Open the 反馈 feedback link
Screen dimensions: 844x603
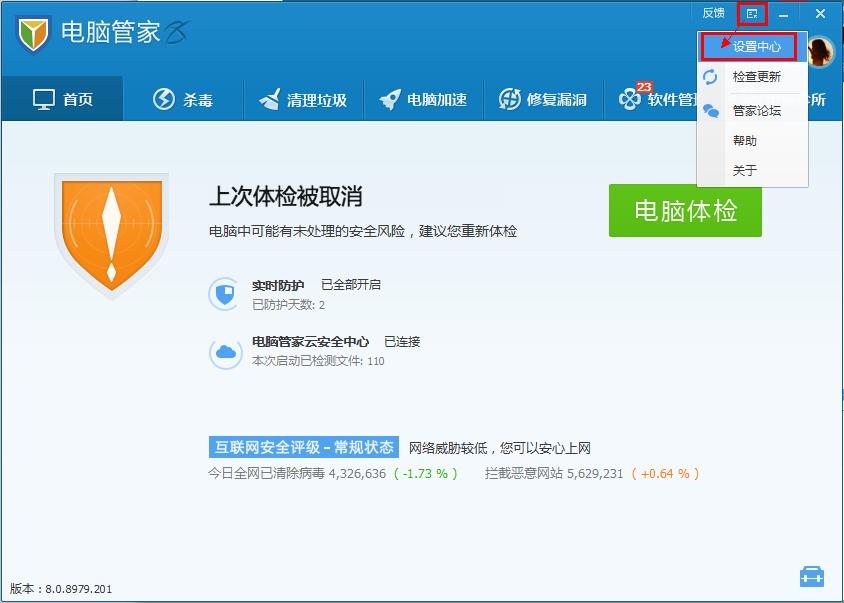pos(713,13)
